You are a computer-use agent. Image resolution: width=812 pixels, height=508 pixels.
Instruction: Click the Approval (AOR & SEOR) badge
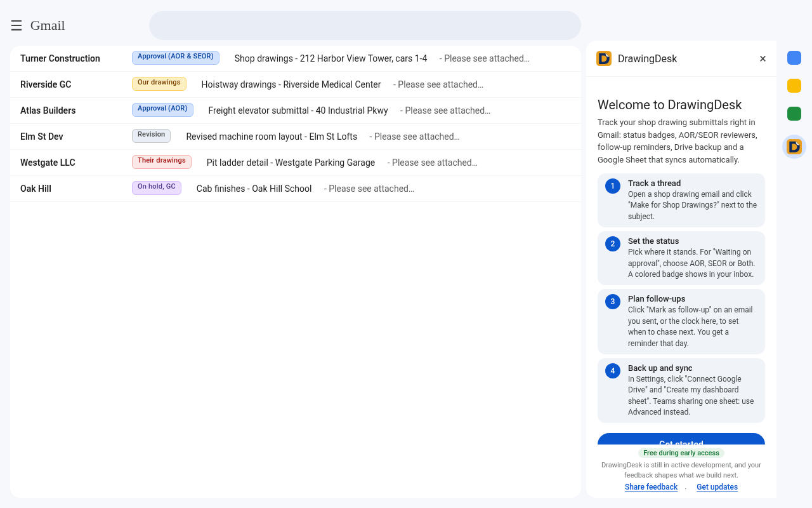[x=176, y=58]
